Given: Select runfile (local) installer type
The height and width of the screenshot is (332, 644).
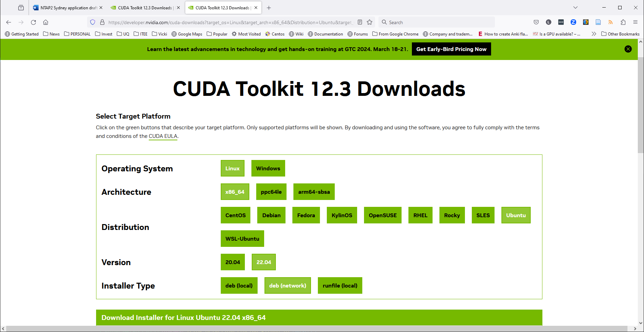Looking at the screenshot, I should pos(340,285).
